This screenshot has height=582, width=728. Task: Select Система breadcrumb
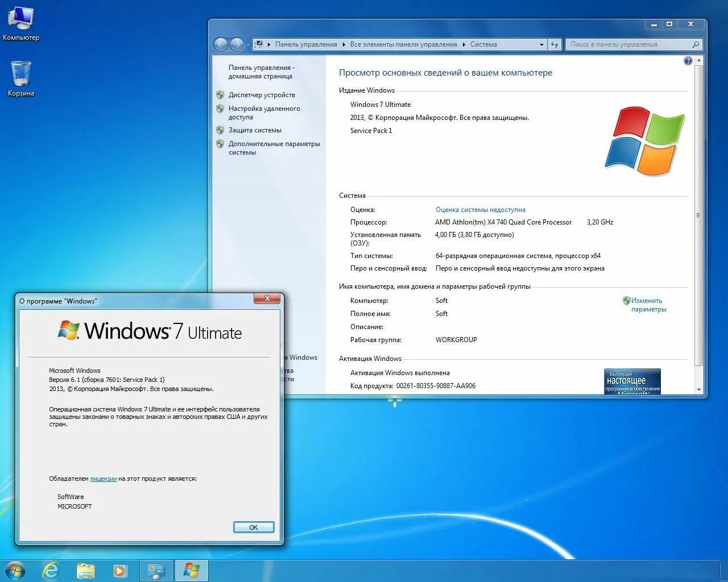click(483, 44)
